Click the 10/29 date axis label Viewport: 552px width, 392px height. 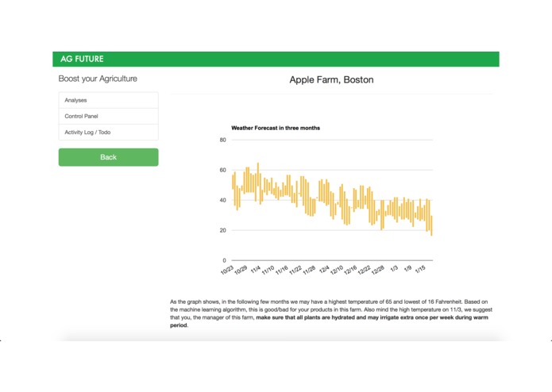pos(241,270)
